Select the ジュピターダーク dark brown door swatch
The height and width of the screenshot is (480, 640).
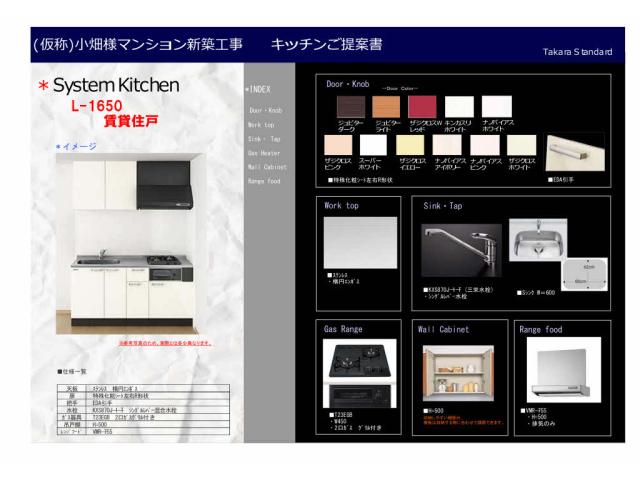(351, 107)
